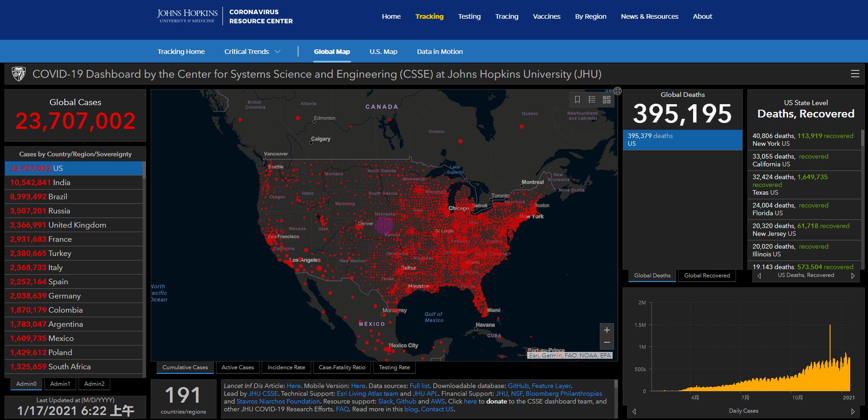Go to next US Deaths, Recovered panel
This screenshot has height=420, width=868.
[x=852, y=276]
